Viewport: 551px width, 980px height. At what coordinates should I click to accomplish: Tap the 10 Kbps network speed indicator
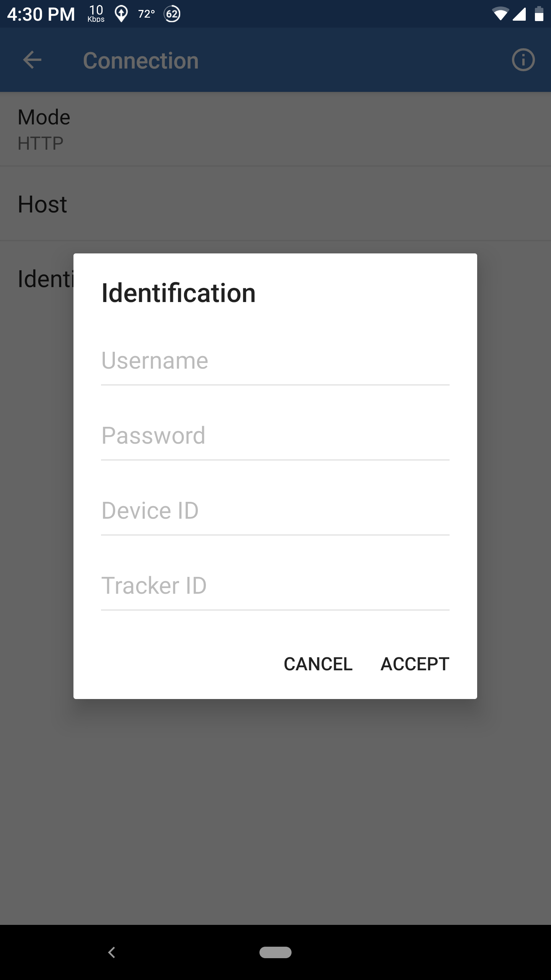pos(96,14)
